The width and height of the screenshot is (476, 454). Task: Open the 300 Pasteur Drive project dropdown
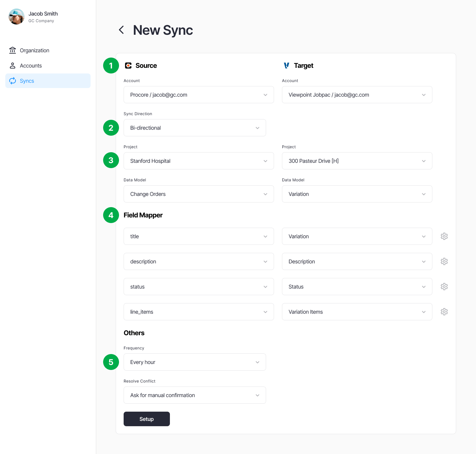click(357, 161)
